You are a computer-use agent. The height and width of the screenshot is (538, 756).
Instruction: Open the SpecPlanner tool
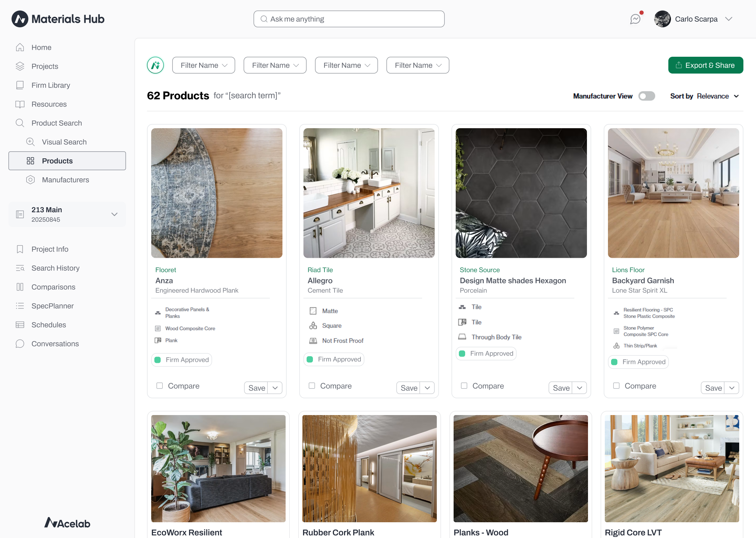click(x=52, y=305)
